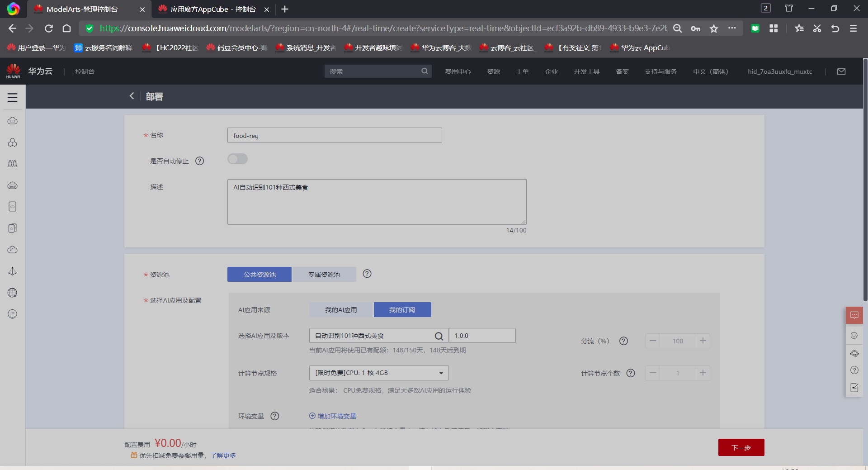868x470 pixels.
Task: Open the 华为云 AppCube bookmark
Action: click(640, 47)
